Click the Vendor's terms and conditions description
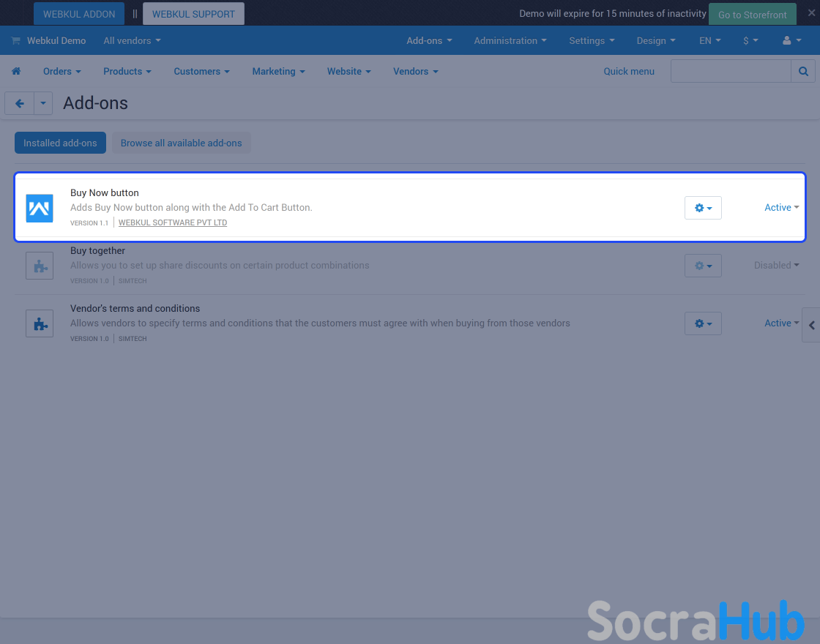 [x=320, y=323]
